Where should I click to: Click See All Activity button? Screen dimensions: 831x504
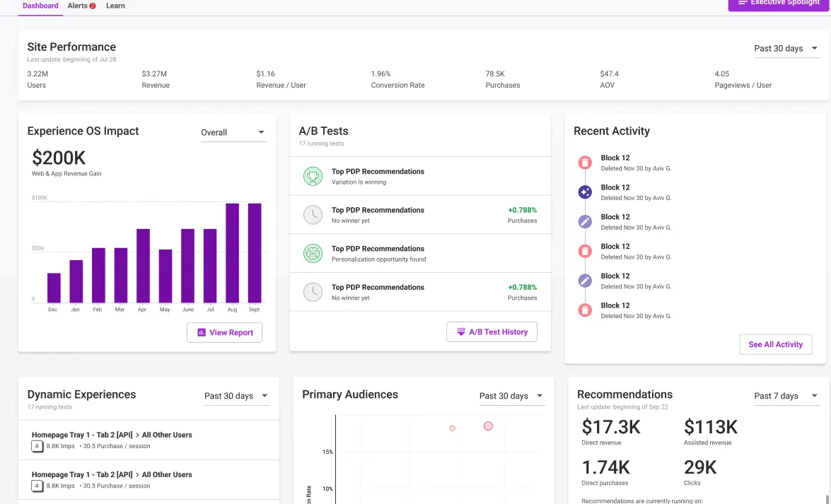[775, 344]
